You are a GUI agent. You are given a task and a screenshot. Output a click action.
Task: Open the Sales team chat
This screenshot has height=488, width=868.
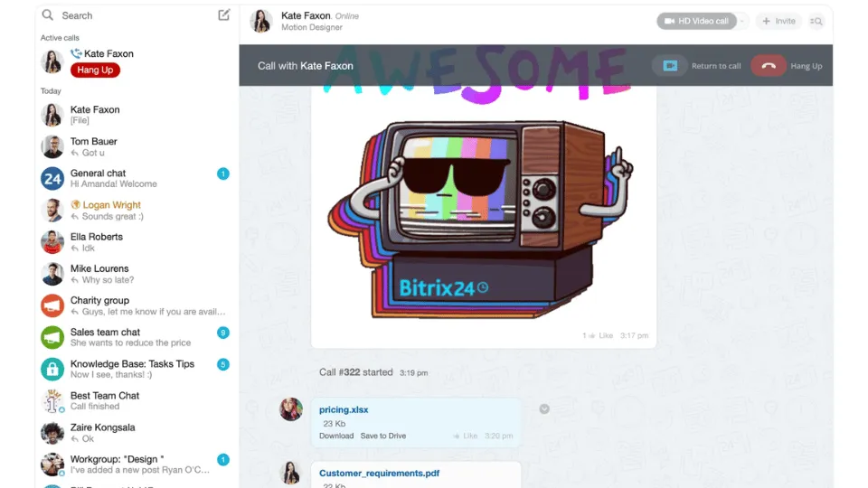(137, 337)
